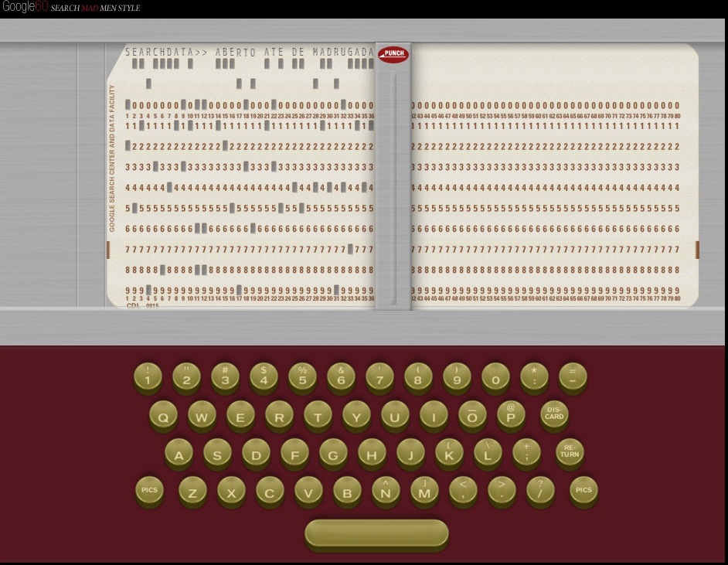This screenshot has height=565, width=728.
Task: Strike the M / right bracket key
Action: [424, 491]
